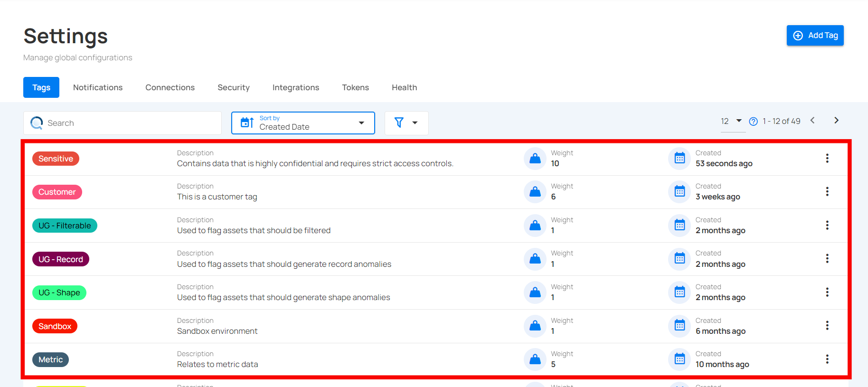Click the '1 - 12 of 49' pagination text
The height and width of the screenshot is (387, 868).
coord(782,122)
